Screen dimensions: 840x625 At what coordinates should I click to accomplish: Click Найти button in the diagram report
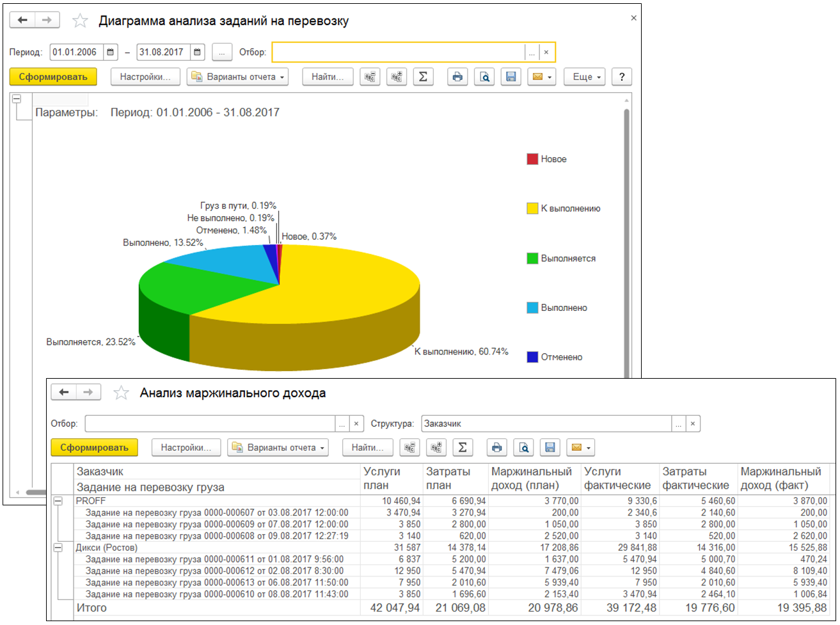tap(328, 77)
